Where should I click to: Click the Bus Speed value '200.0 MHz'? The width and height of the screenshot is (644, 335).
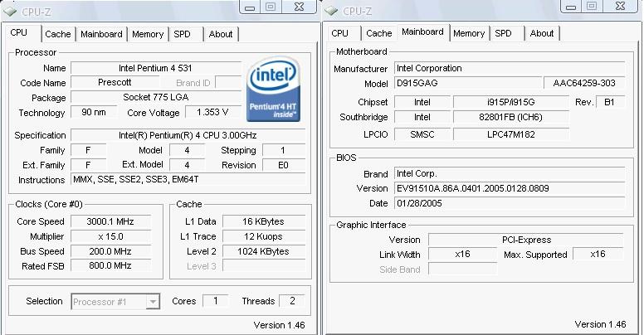[110, 251]
